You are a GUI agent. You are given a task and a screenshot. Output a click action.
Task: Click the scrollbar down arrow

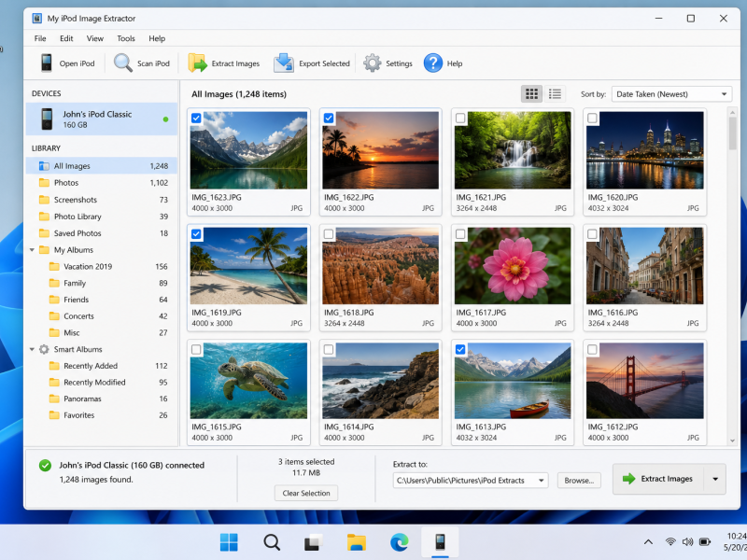tap(732, 441)
